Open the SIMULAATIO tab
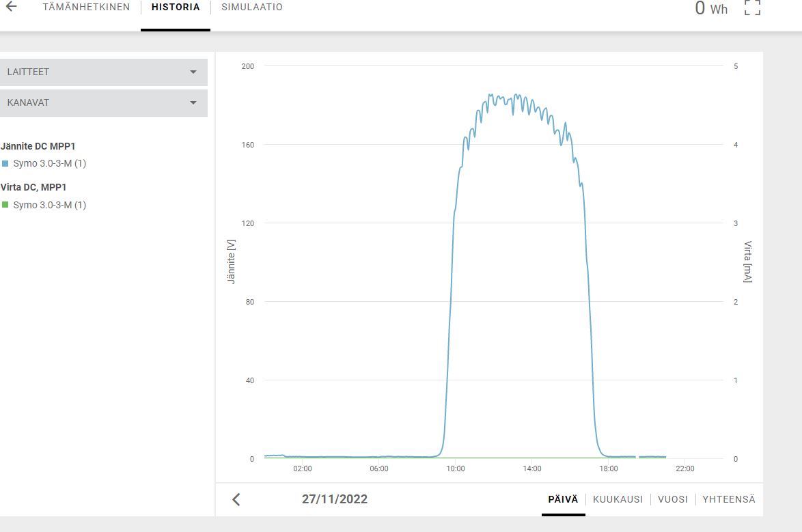 coord(252,8)
